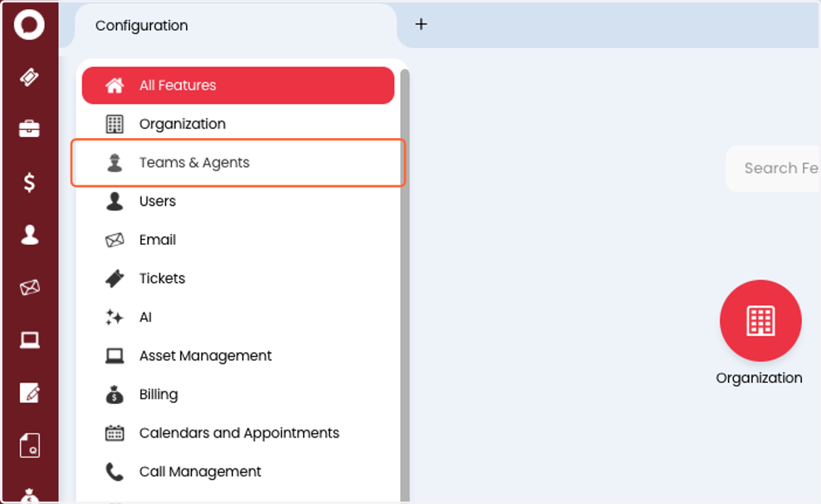Click the phone icon beside Call Management
Image resolution: width=821 pixels, height=504 pixels.
coord(114,472)
